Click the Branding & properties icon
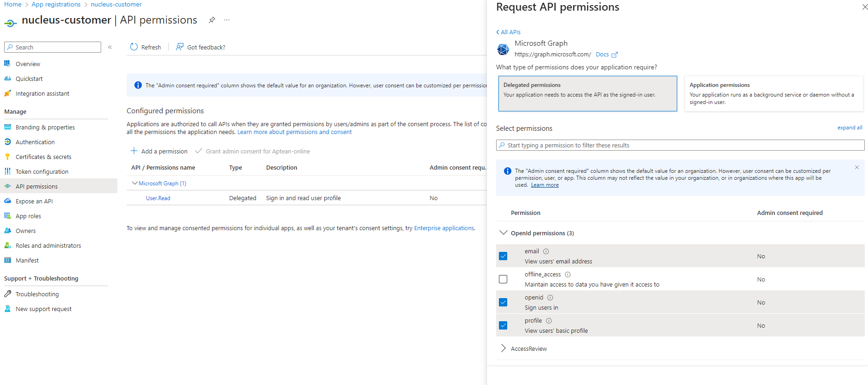Image resolution: width=868 pixels, height=385 pixels. pos(7,127)
